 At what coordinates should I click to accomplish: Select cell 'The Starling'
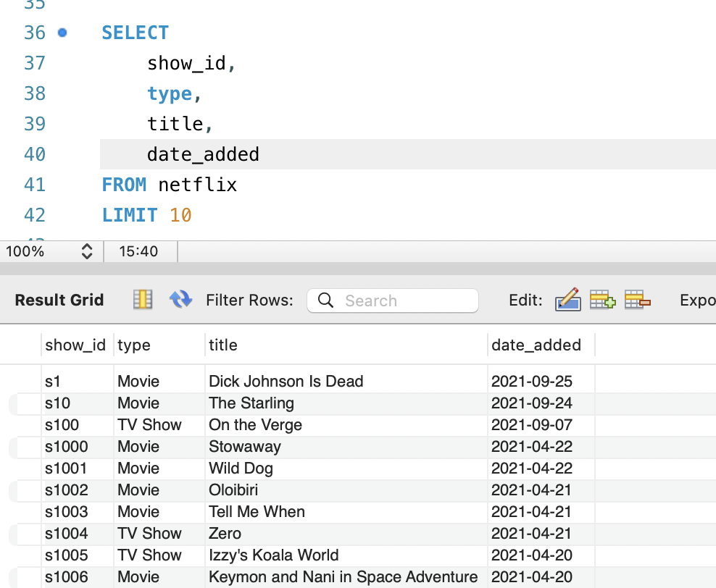(346, 403)
